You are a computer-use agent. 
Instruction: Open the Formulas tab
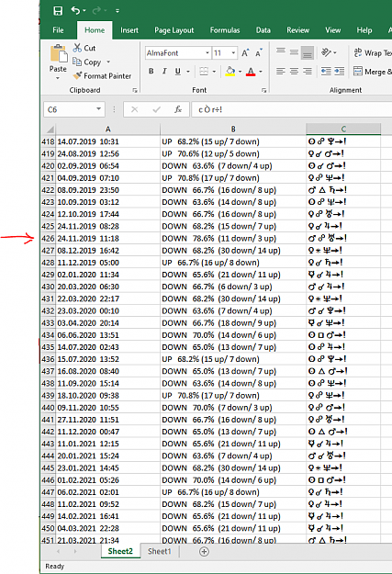point(225,30)
